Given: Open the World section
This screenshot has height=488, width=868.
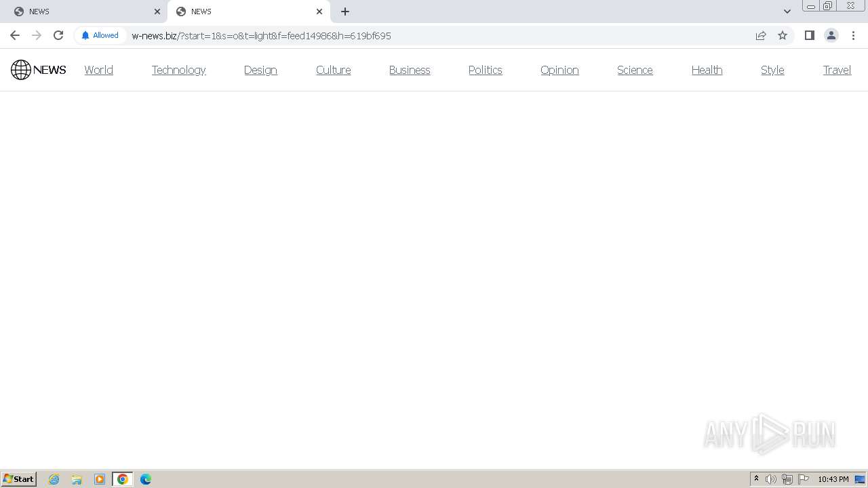Looking at the screenshot, I should pos(98,70).
